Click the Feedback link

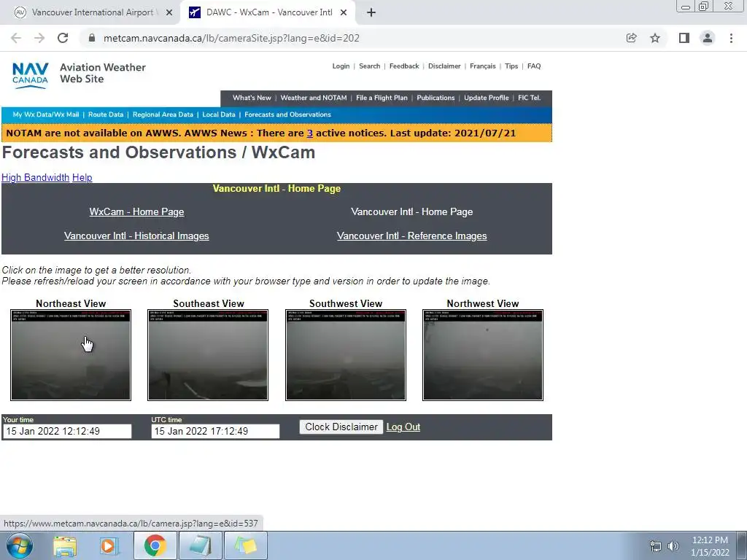(x=404, y=66)
